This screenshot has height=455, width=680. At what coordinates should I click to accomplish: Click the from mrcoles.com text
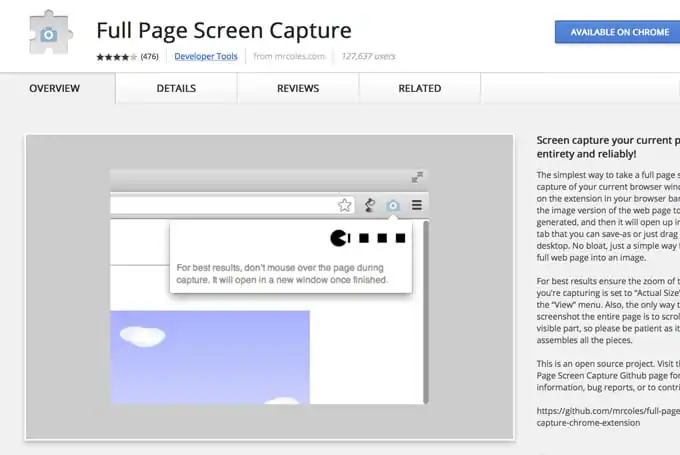pyautogui.click(x=289, y=56)
